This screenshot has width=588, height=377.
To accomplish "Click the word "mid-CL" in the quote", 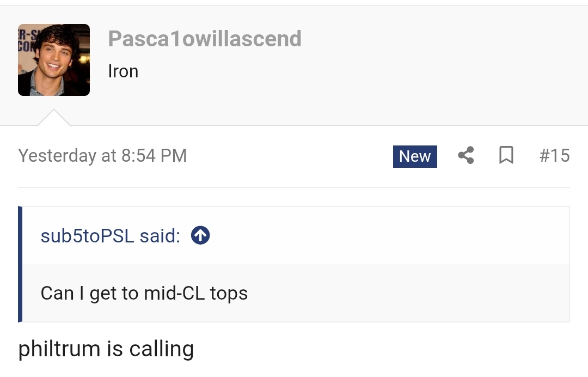I will point(174,294).
